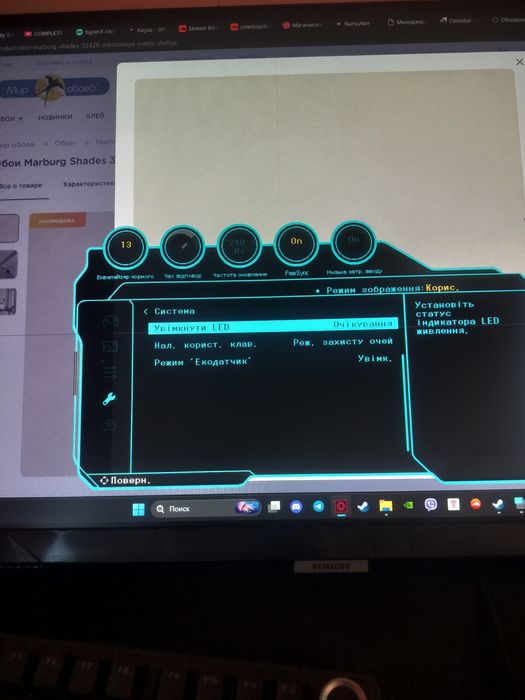Click the NVIDIA icon in taskbar
The width and height of the screenshot is (525, 700).
pos(408,505)
